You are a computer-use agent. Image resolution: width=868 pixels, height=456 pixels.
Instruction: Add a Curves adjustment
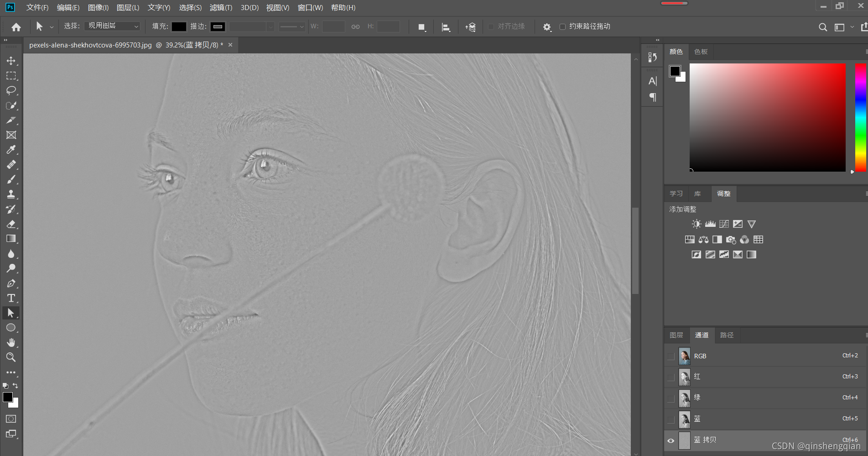(x=724, y=224)
